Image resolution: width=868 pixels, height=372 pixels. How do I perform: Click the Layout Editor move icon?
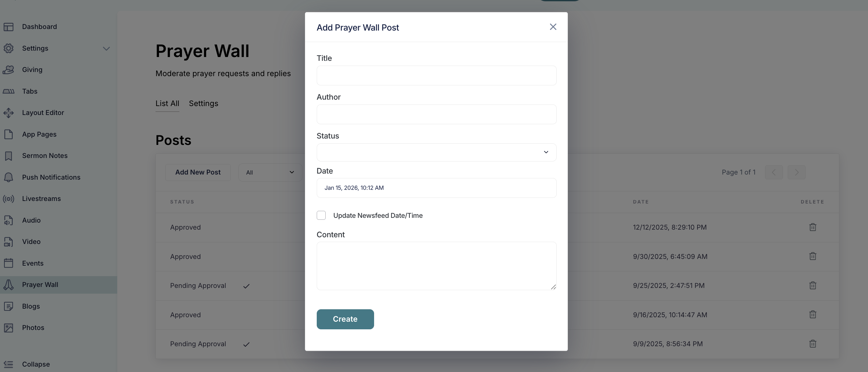[8, 113]
